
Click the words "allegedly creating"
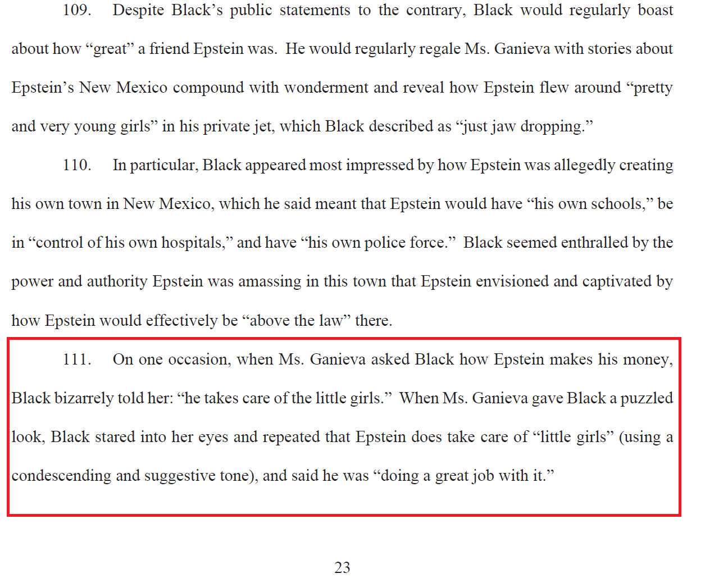pos(613,165)
